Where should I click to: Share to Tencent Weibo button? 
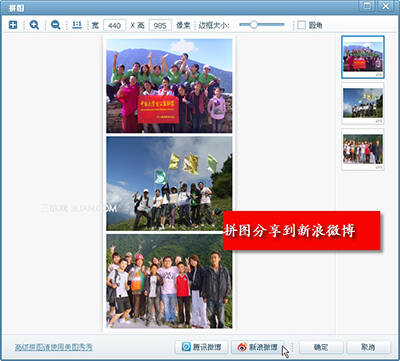(201, 347)
